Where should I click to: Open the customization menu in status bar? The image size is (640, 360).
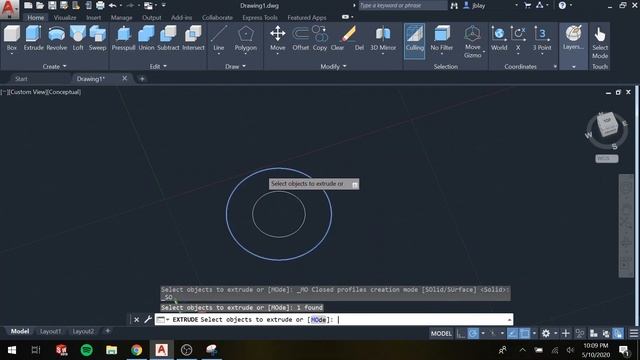coord(633,333)
